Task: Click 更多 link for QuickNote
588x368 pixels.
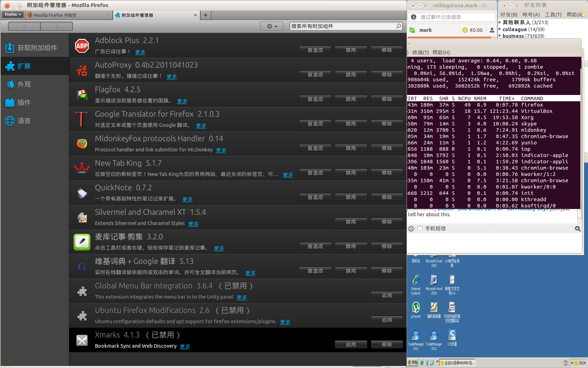Action: click(x=187, y=199)
